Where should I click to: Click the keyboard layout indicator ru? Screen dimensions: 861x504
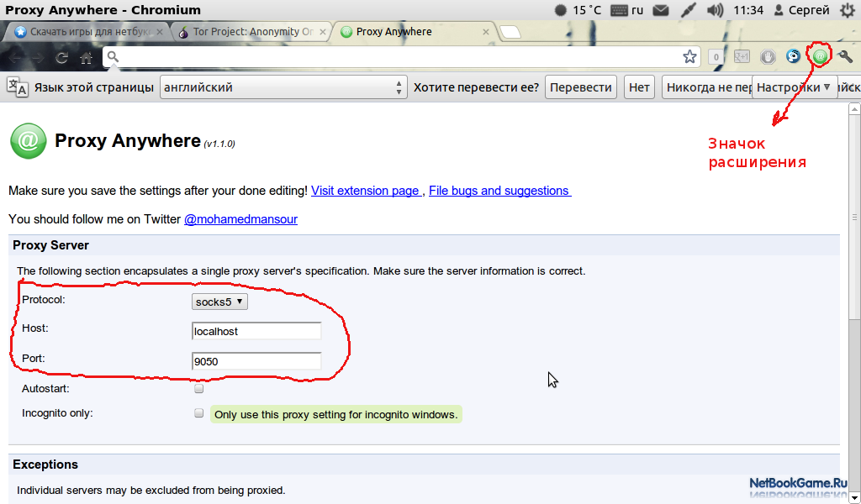coord(627,10)
